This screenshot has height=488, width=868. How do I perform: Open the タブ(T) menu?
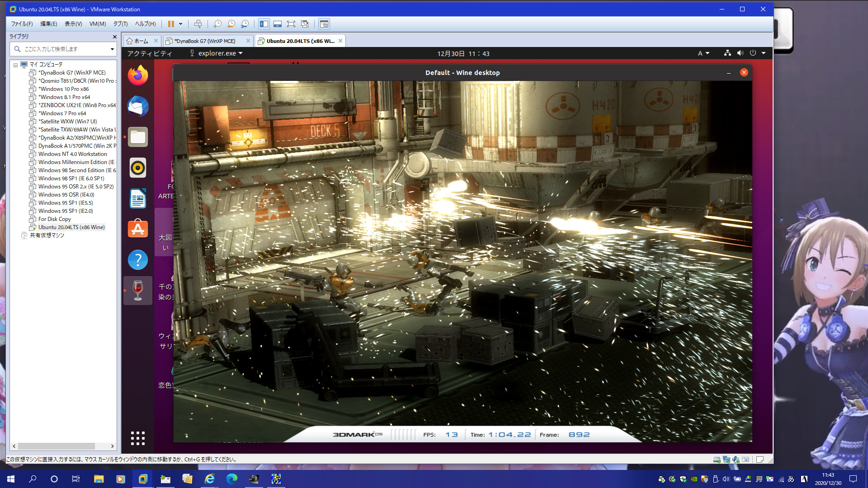pyautogui.click(x=120, y=24)
